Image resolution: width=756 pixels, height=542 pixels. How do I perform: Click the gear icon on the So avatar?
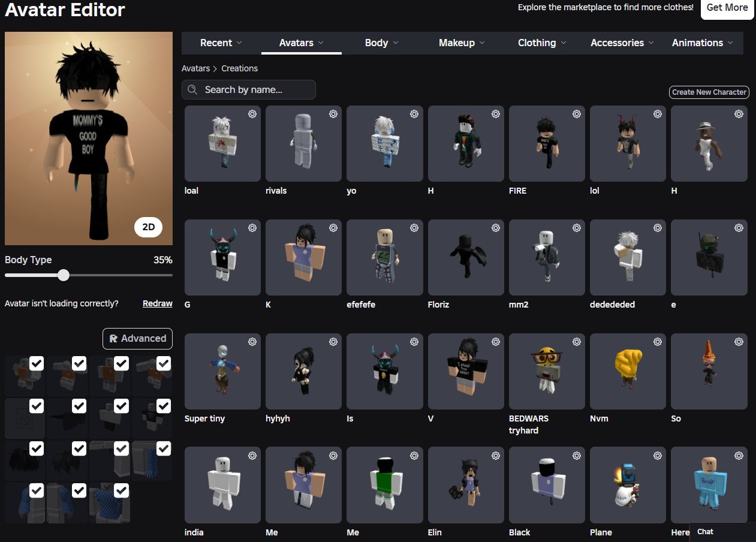tap(739, 342)
